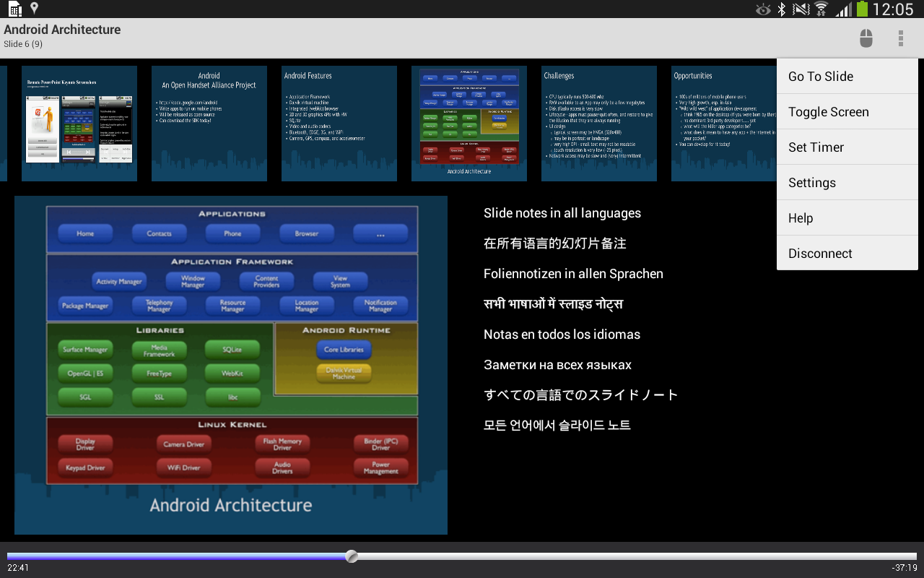This screenshot has width=924, height=578.
Task: Select the Android Features slide thumbnail
Action: tap(339, 124)
